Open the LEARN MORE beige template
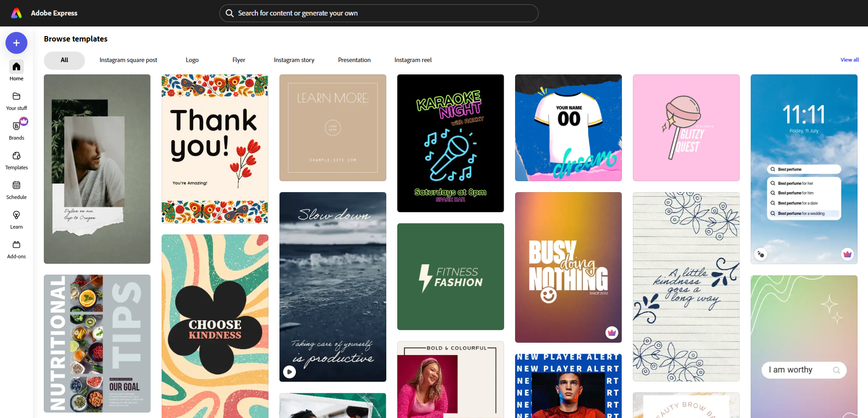Screen dimensions: 868x418 333,128
